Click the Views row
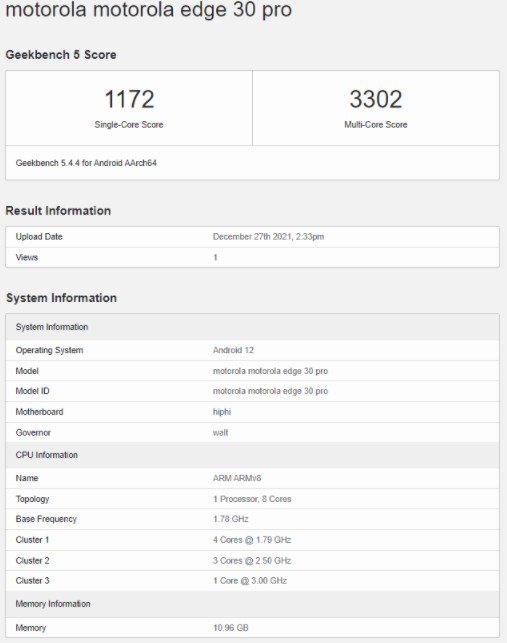The width and height of the screenshot is (507, 643). click(x=252, y=258)
